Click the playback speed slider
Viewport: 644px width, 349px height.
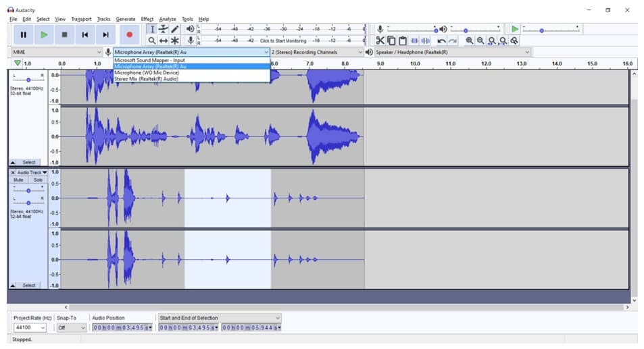pos(551,29)
